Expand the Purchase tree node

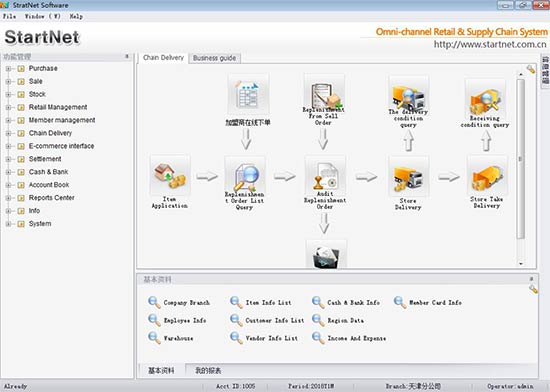(8, 69)
